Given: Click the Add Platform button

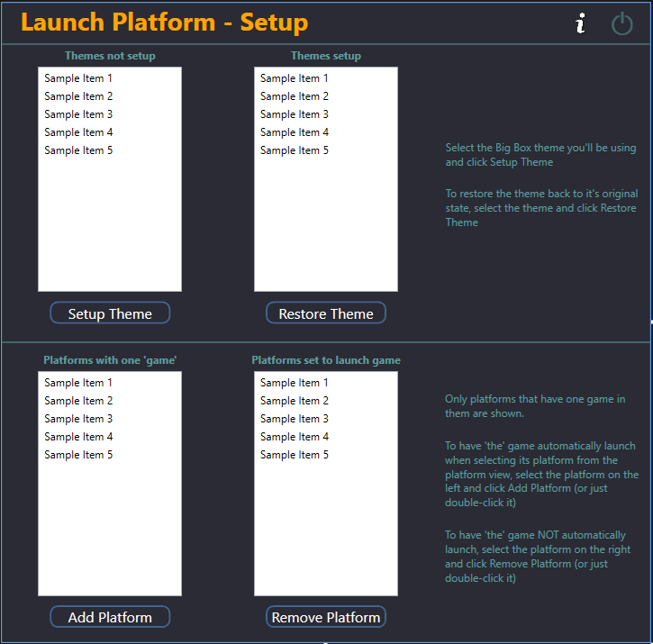Looking at the screenshot, I should tap(110, 617).
